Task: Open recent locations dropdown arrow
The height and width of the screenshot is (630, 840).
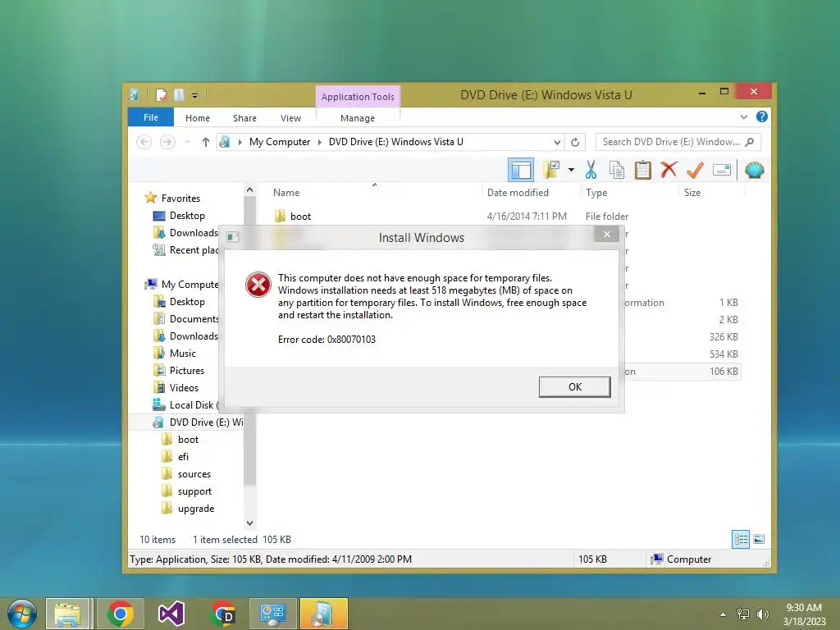Action: (187, 142)
